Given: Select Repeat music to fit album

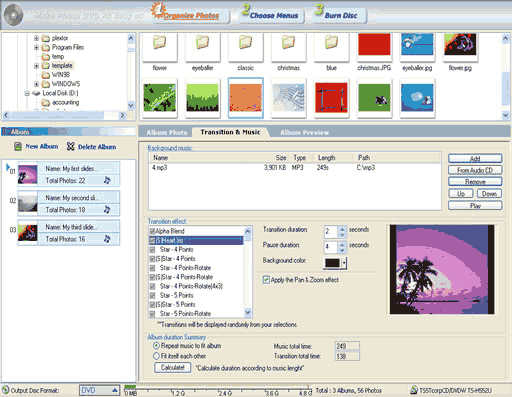Looking at the screenshot, I should point(156,346).
